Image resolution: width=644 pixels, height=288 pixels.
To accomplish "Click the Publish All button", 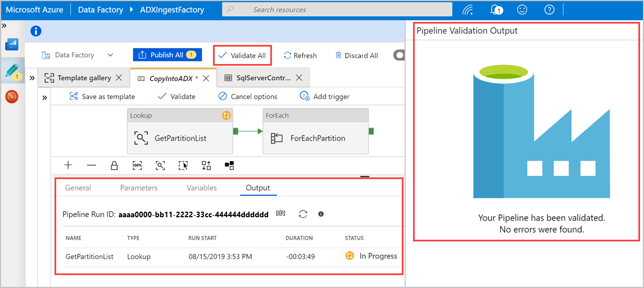I will coord(167,55).
